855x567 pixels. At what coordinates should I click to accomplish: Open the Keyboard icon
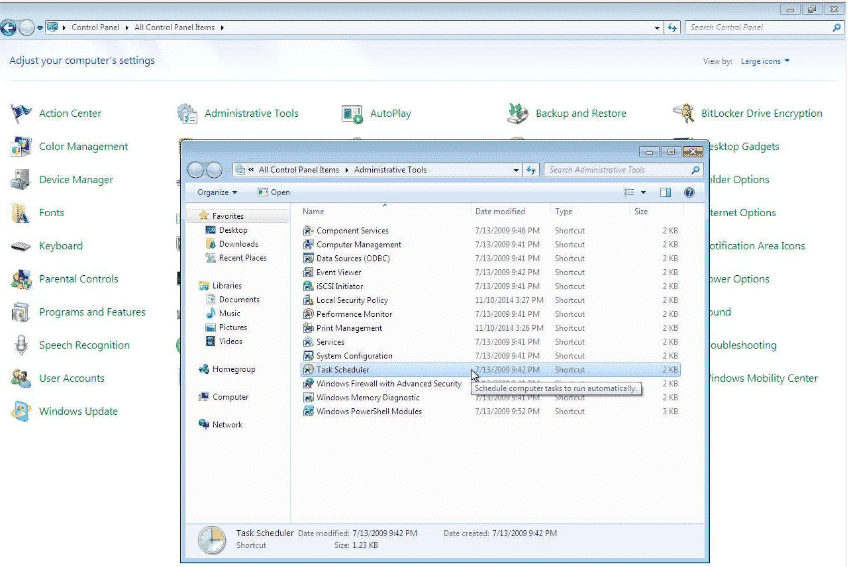(x=21, y=246)
